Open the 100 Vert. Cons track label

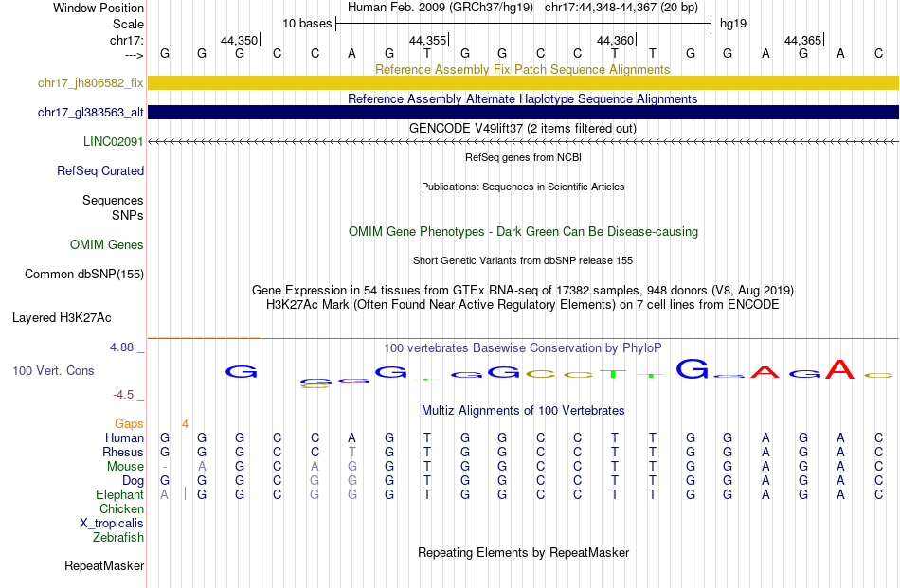[53, 370]
